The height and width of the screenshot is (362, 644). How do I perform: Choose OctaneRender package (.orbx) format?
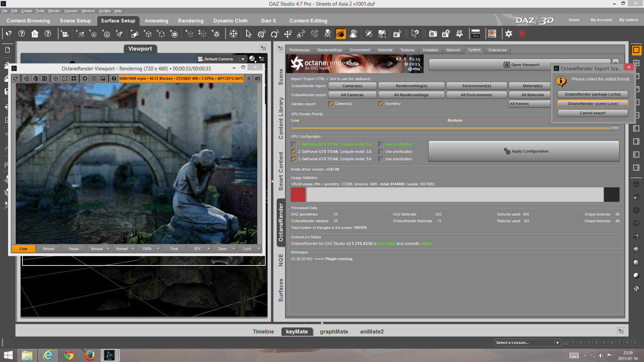click(592, 94)
